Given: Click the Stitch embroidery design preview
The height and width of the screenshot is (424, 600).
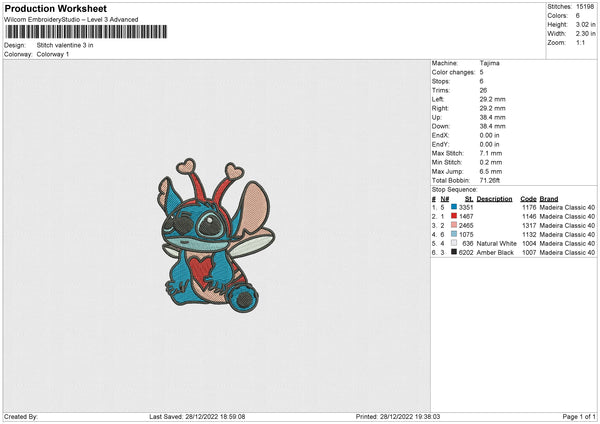Looking at the screenshot, I should pyautogui.click(x=216, y=235).
